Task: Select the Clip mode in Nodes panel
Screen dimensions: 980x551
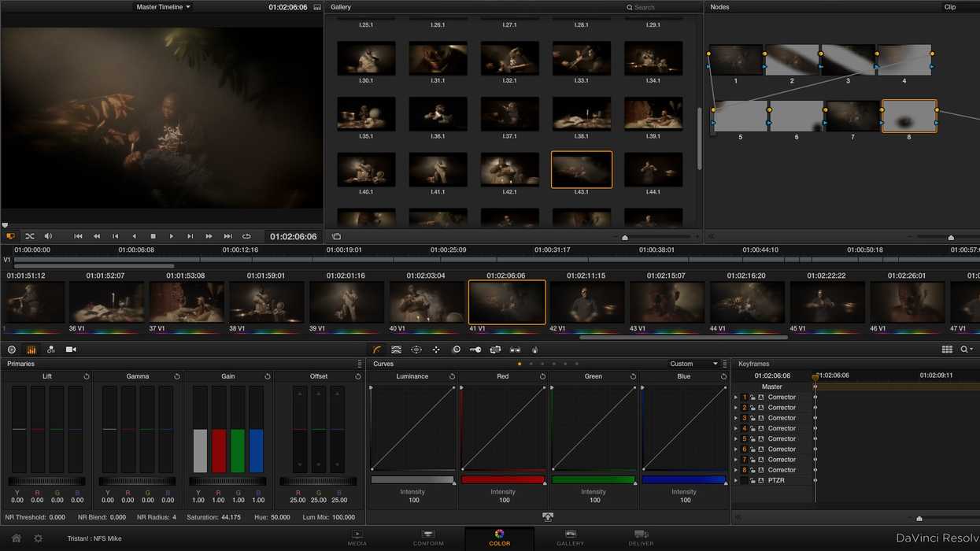Action: (x=950, y=7)
